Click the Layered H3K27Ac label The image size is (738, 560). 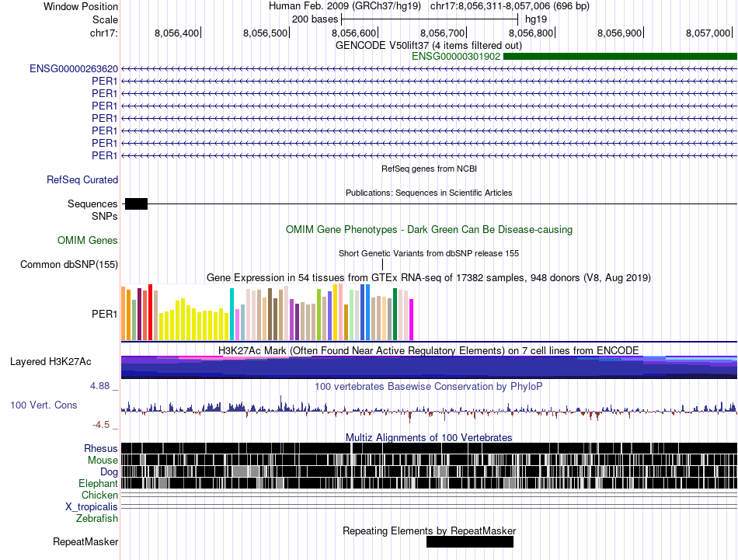[50, 361]
